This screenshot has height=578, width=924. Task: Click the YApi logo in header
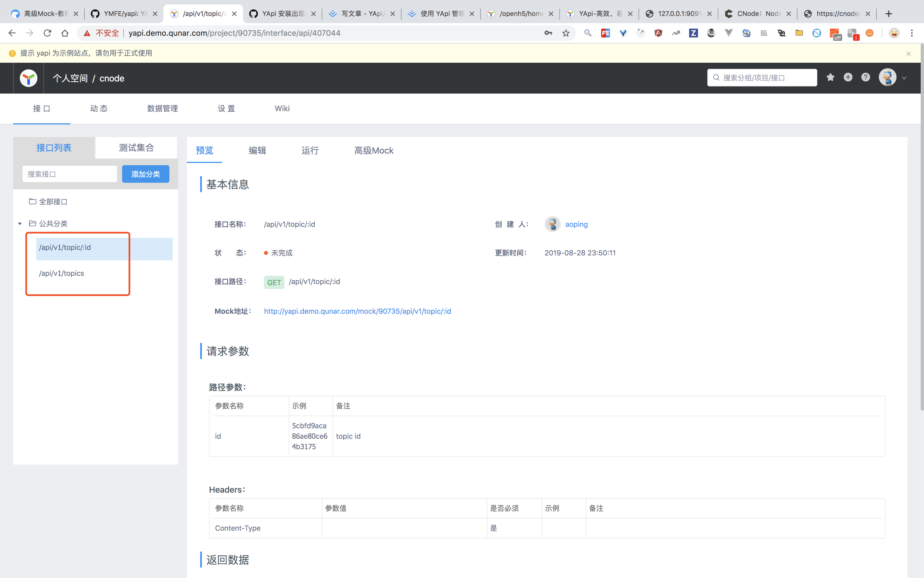coord(29,78)
